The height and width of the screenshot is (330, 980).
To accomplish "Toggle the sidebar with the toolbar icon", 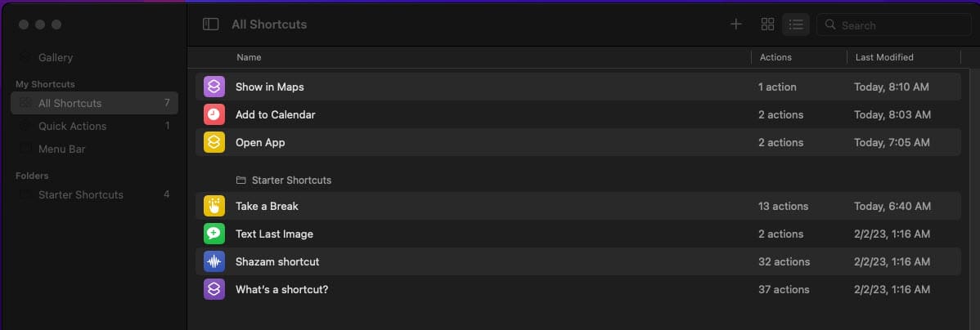I will [x=210, y=25].
